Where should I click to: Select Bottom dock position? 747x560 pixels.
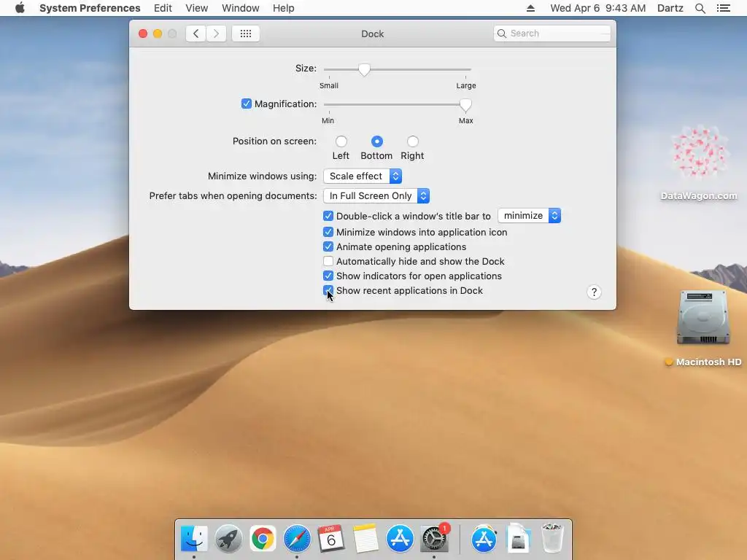pyautogui.click(x=377, y=141)
